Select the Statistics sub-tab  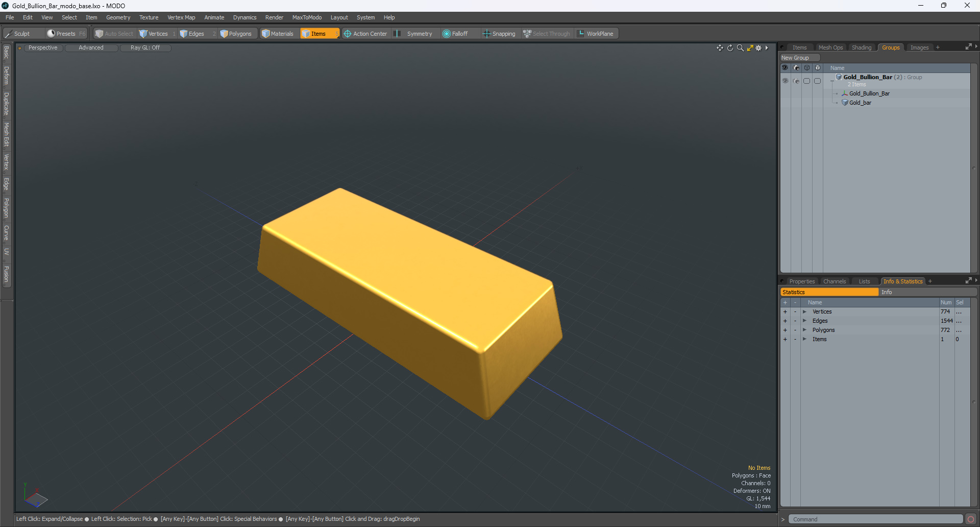pyautogui.click(x=829, y=292)
